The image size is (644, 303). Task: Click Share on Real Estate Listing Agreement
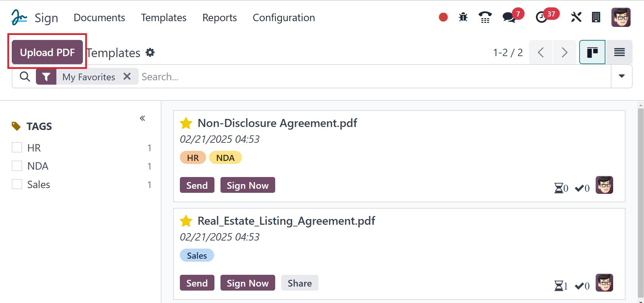(x=299, y=283)
